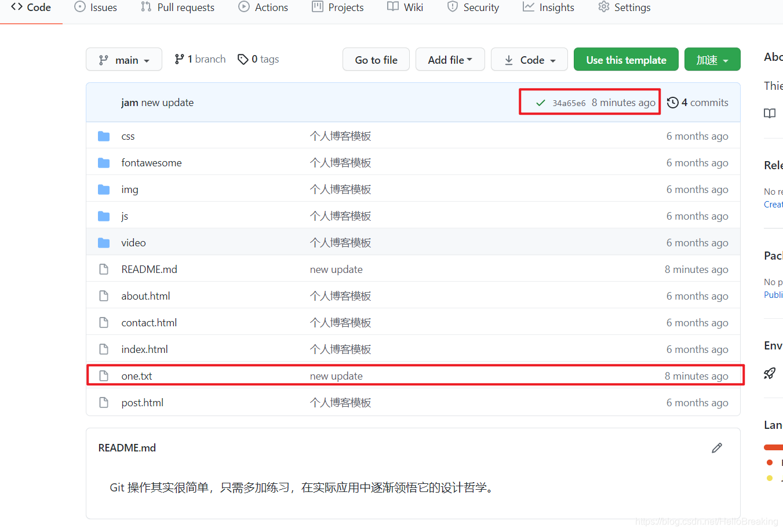Click the about.html file icon
Image resolution: width=783 pixels, height=532 pixels.
coord(104,296)
